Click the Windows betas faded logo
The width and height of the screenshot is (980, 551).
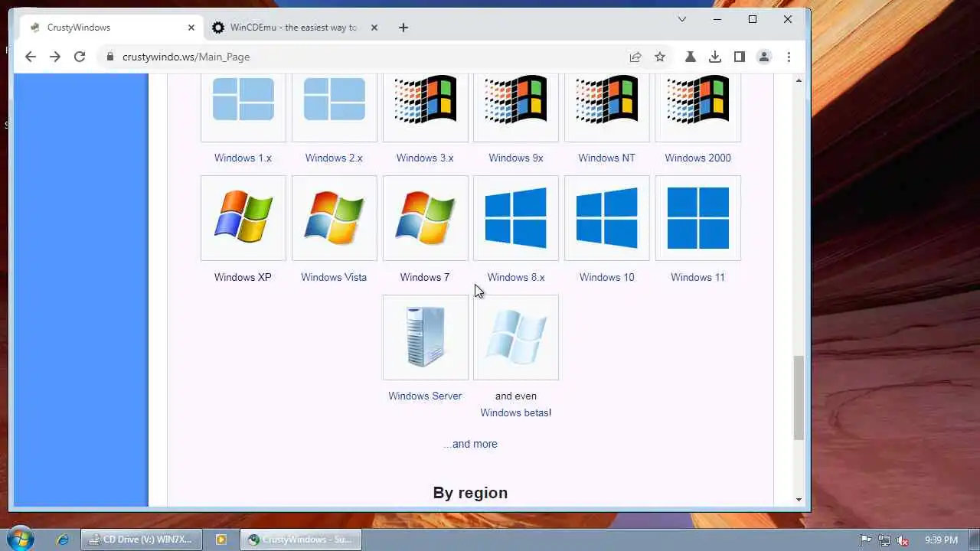(x=516, y=337)
